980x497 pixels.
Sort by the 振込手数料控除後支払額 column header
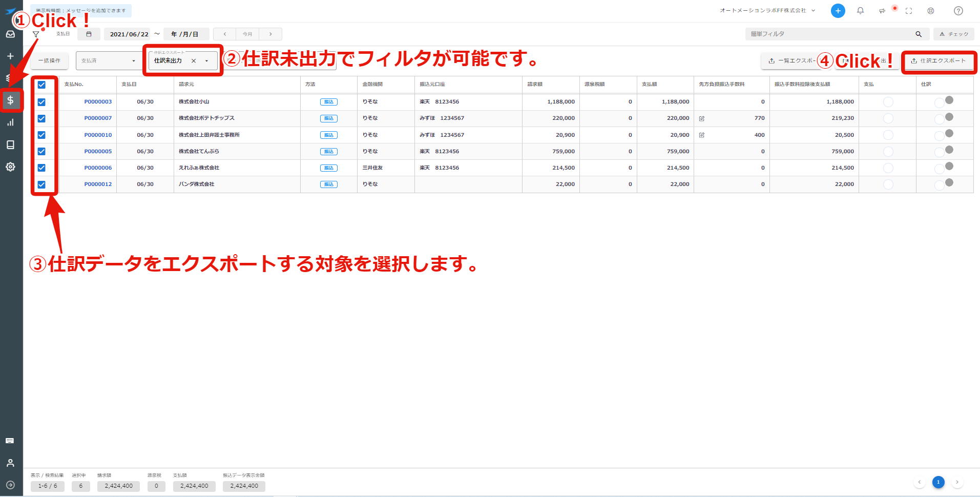point(802,85)
